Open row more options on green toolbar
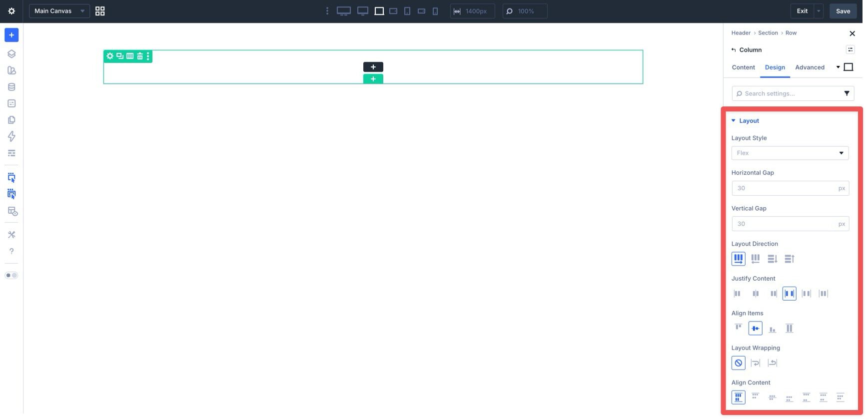 (148, 56)
